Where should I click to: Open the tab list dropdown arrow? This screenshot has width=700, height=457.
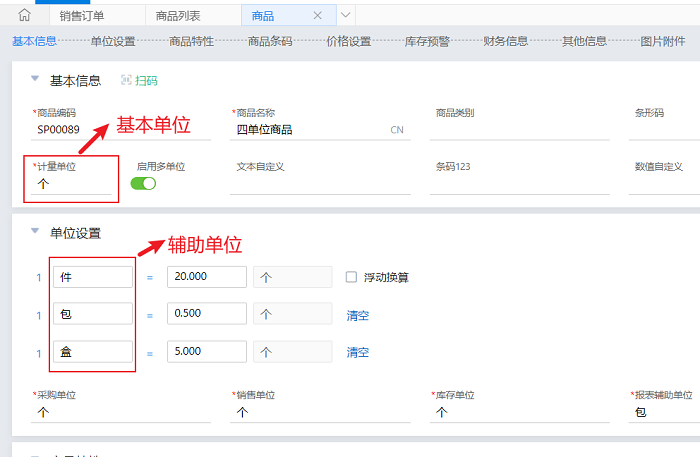[346, 15]
